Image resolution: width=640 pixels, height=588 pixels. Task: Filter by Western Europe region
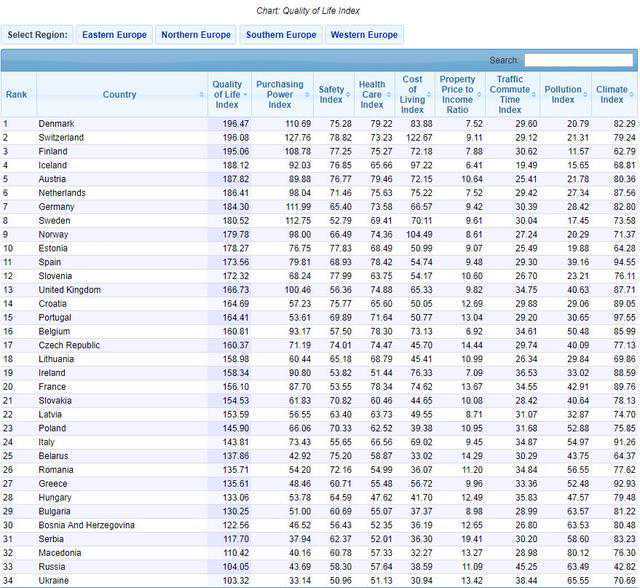click(364, 35)
